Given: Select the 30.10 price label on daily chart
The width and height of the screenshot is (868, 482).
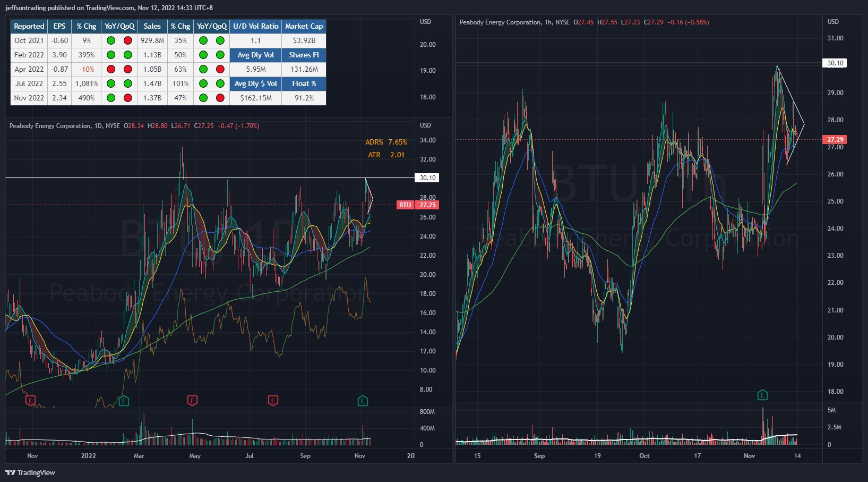Looking at the screenshot, I should pos(427,178).
